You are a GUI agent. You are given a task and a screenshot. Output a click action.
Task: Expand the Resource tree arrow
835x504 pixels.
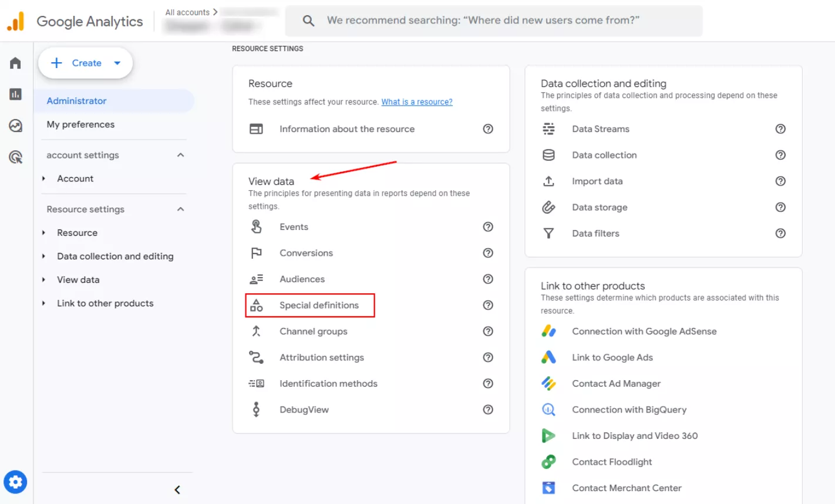[x=43, y=232]
